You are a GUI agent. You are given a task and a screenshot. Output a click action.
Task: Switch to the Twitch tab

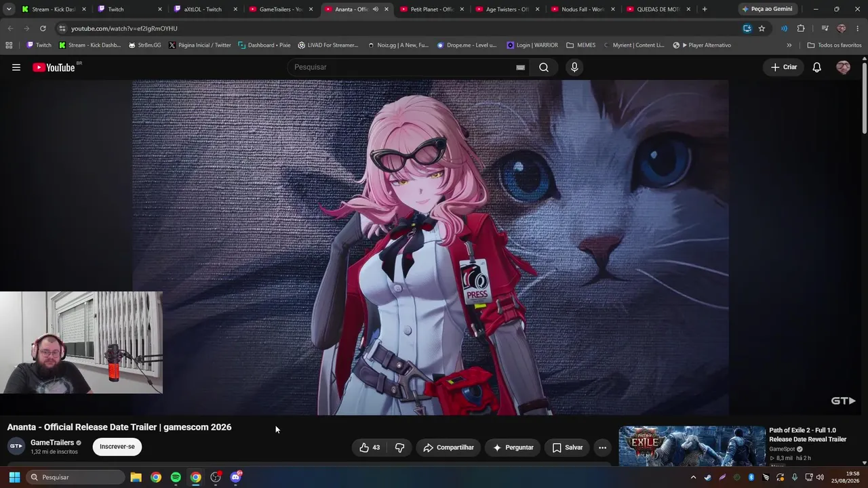click(130, 9)
